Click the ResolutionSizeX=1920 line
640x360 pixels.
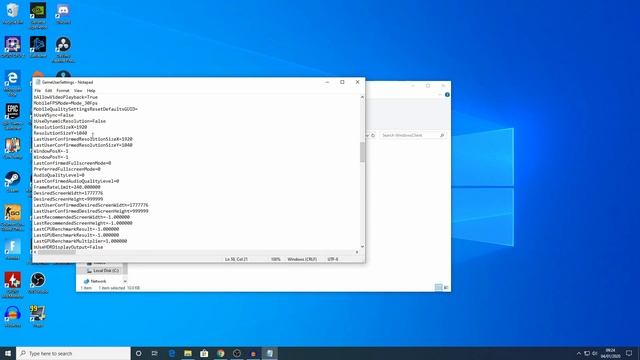(x=60, y=127)
